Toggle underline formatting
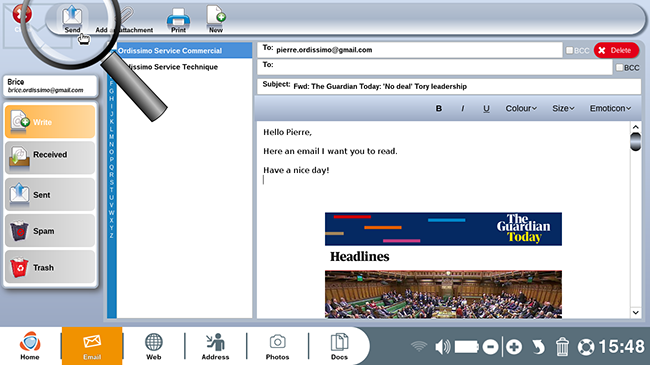This screenshot has width=650, height=365. click(486, 108)
